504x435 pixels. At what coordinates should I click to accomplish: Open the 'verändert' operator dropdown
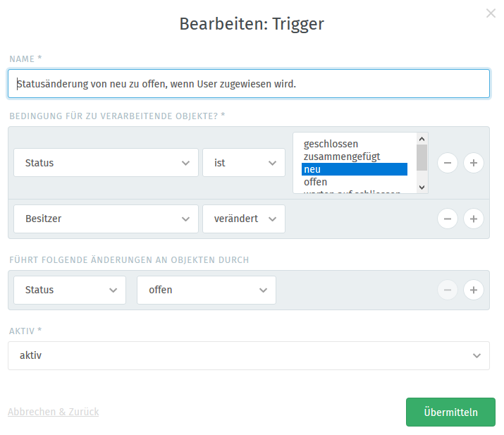click(x=244, y=219)
